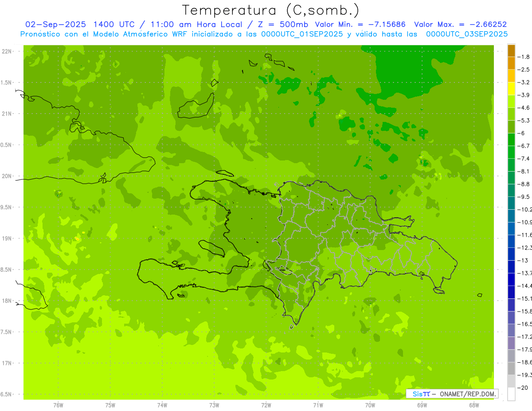Click the "74W" longitude label
The width and height of the screenshot is (532, 411).
162,405
